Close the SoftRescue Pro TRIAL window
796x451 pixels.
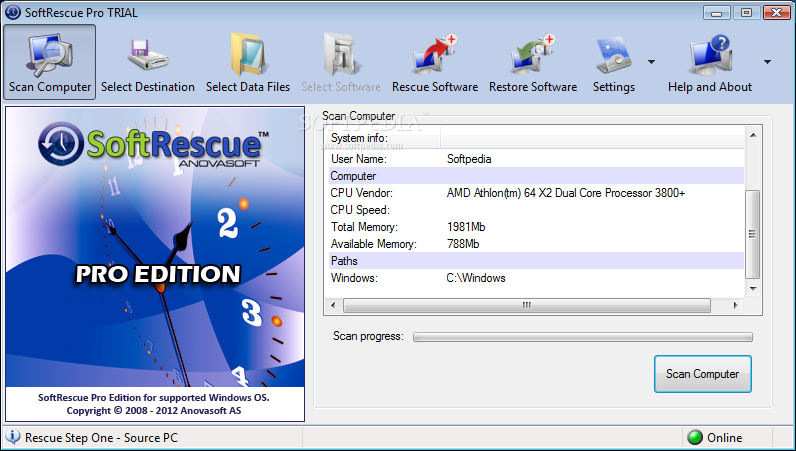[x=776, y=13]
